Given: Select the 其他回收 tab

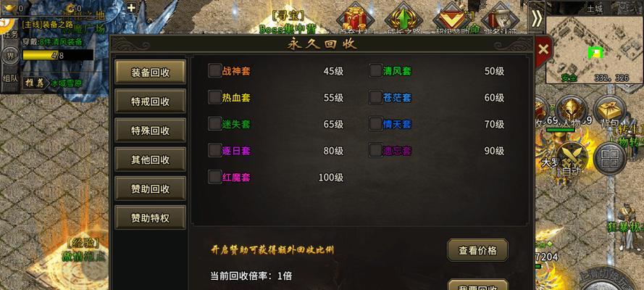Looking at the screenshot, I should [x=151, y=159].
